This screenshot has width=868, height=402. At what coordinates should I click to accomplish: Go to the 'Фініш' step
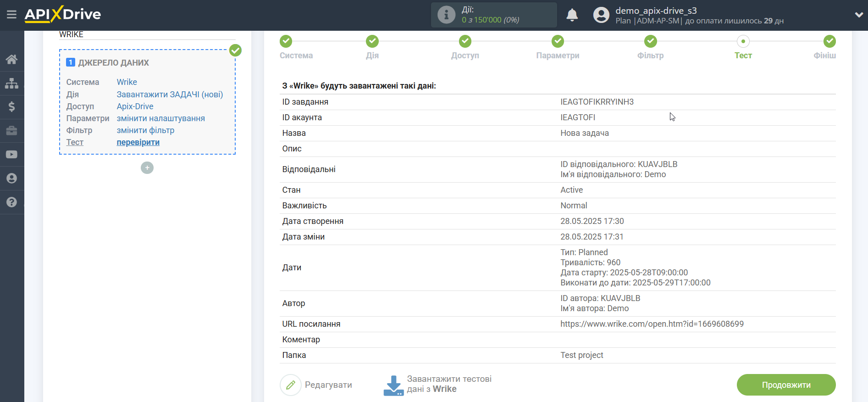point(824,56)
